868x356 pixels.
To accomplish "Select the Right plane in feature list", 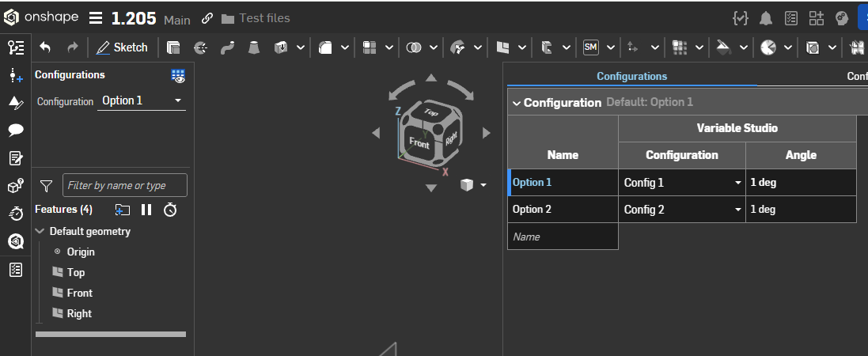I will (79, 313).
